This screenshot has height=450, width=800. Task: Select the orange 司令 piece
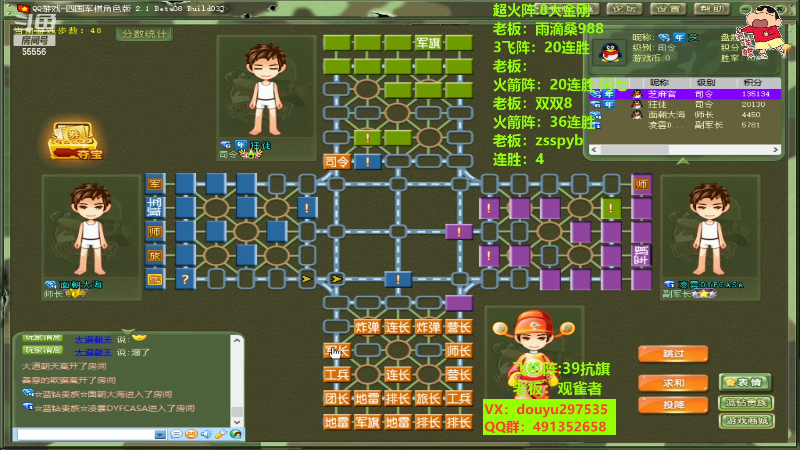(337, 162)
